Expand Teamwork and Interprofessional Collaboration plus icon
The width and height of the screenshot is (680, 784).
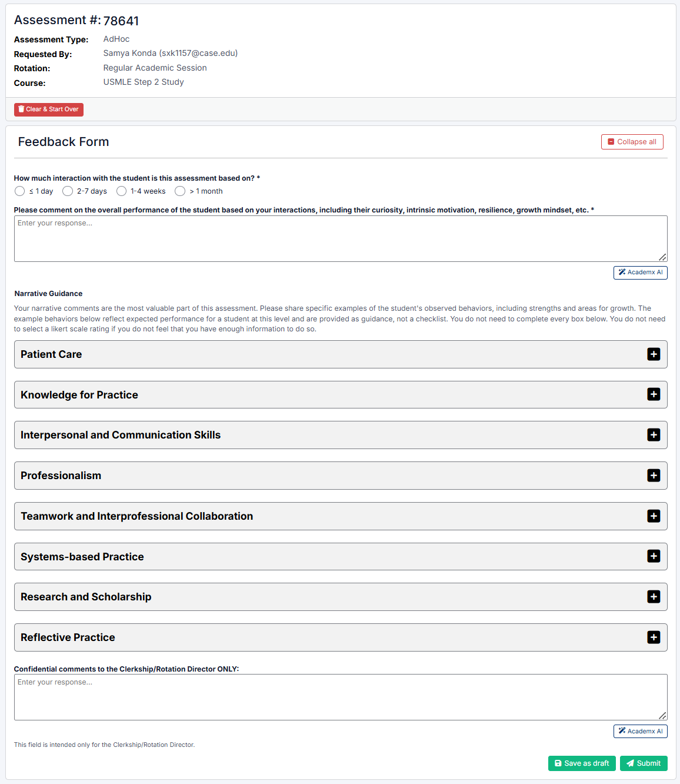654,516
